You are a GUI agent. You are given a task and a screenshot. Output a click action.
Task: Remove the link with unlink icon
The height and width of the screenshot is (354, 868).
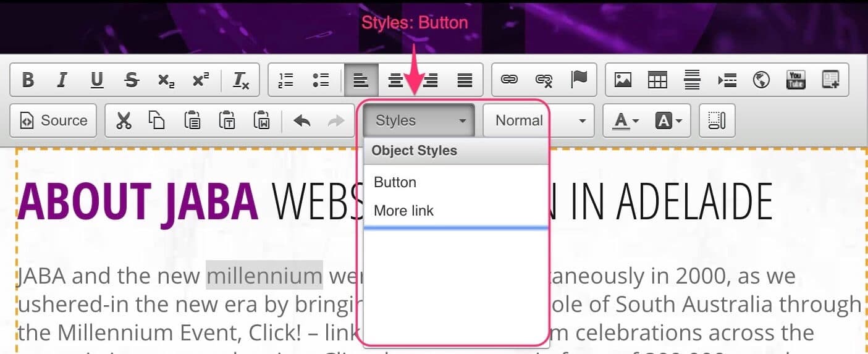tap(544, 80)
